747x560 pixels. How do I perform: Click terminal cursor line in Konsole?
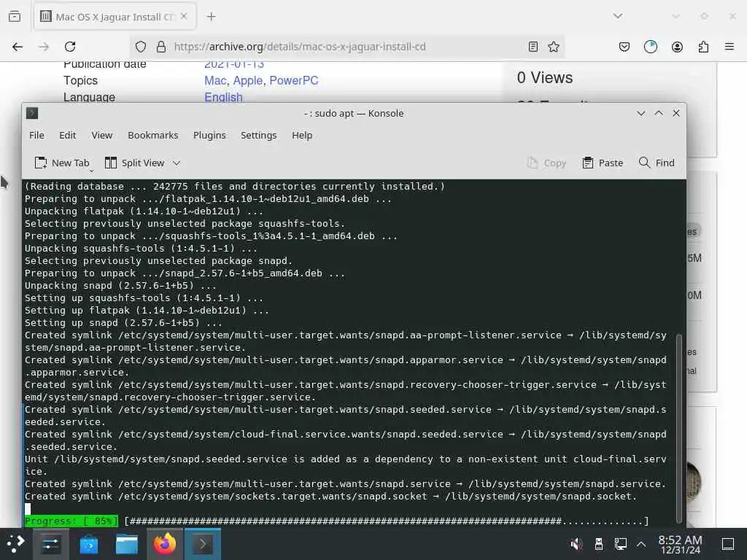(27, 508)
